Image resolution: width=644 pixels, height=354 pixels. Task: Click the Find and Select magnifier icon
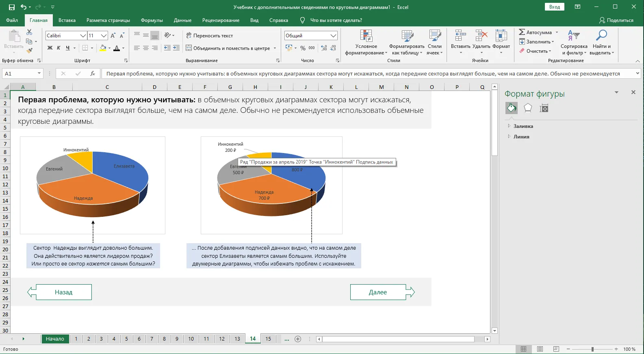click(601, 36)
